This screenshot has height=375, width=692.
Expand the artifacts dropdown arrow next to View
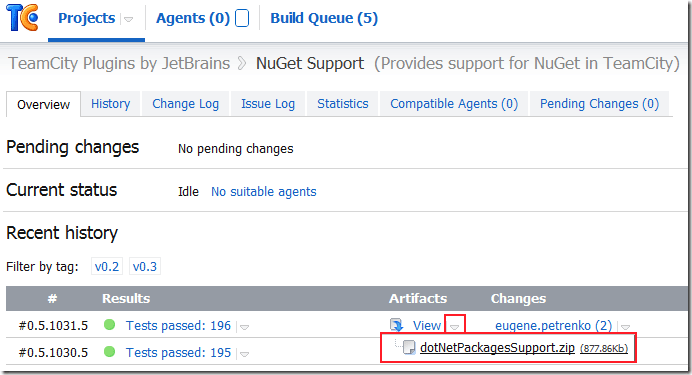point(455,327)
